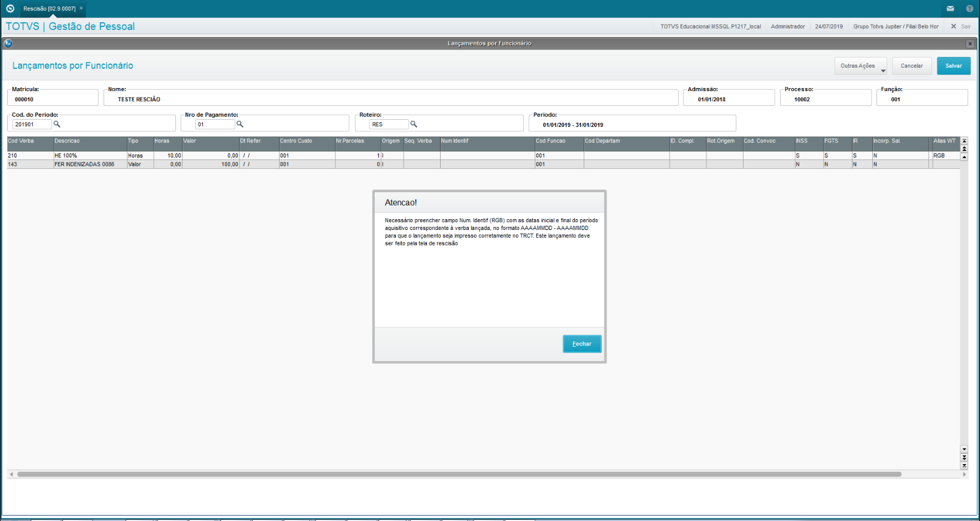Click the FGTS column header
The image size is (980, 521).
(838, 144)
